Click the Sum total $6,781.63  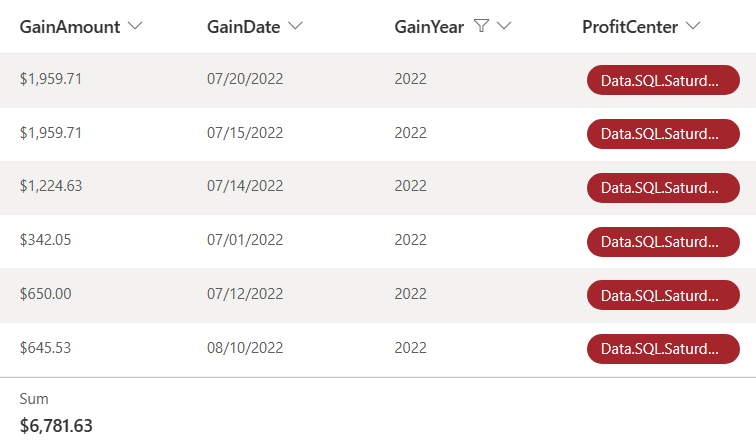(x=56, y=425)
